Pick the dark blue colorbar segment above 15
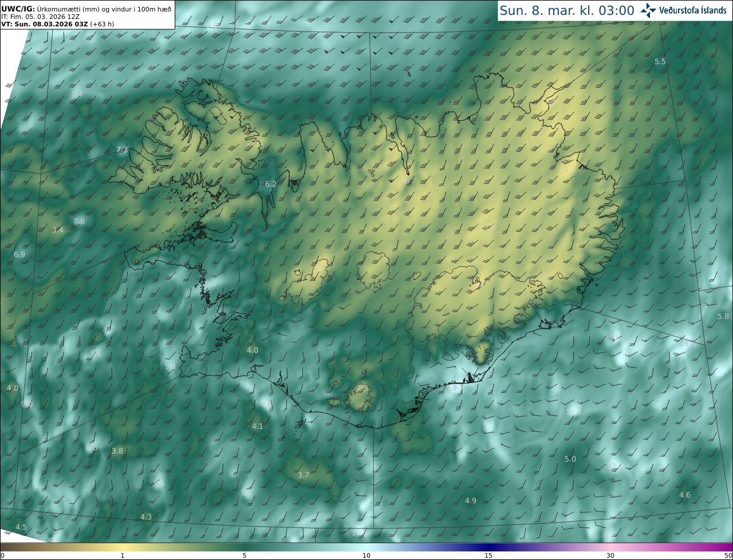733x560 pixels. 488,547
